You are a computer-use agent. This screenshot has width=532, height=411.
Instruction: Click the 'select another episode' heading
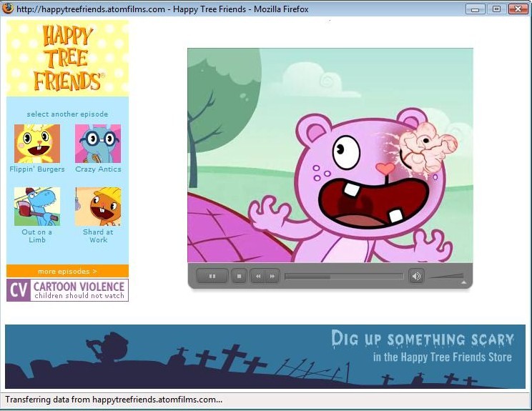pyautogui.click(x=67, y=114)
